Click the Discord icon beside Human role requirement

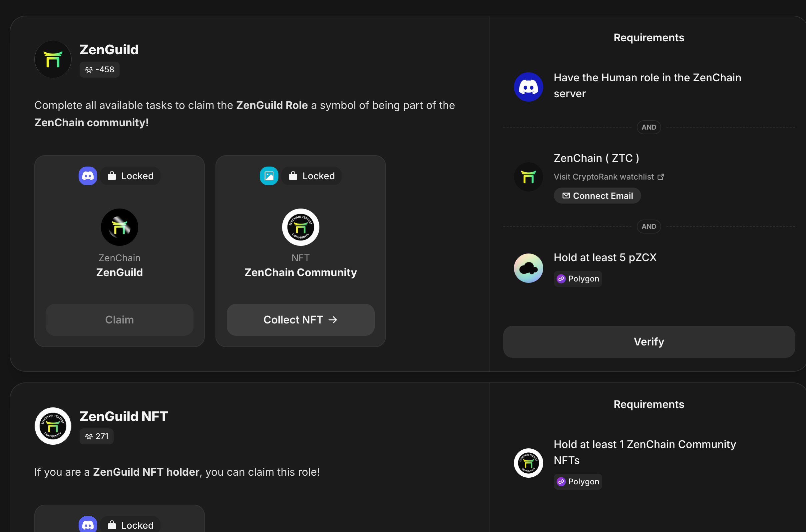528,87
